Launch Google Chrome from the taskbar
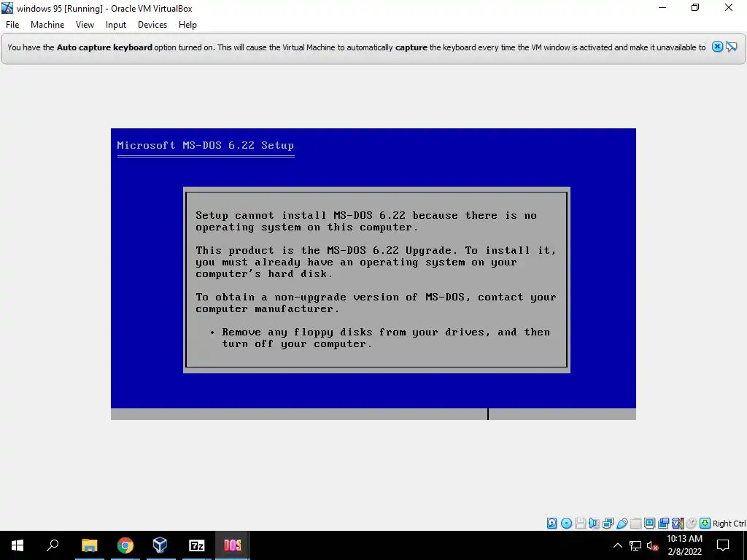747x560 pixels. [x=125, y=545]
